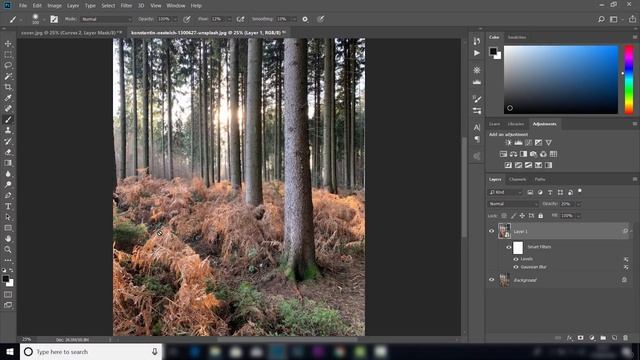Add a Brightness/Contrast adjustment

coord(508,142)
